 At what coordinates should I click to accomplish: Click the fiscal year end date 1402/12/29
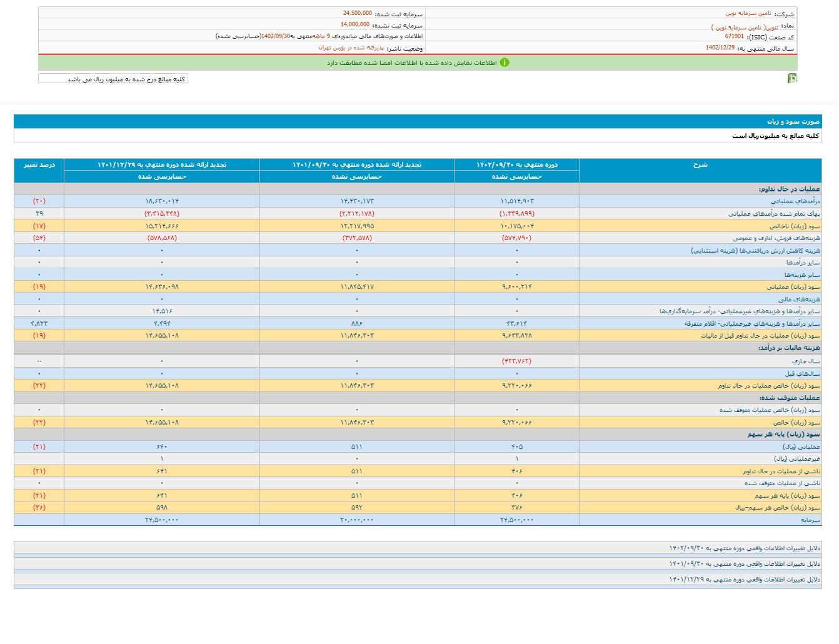coord(720,48)
